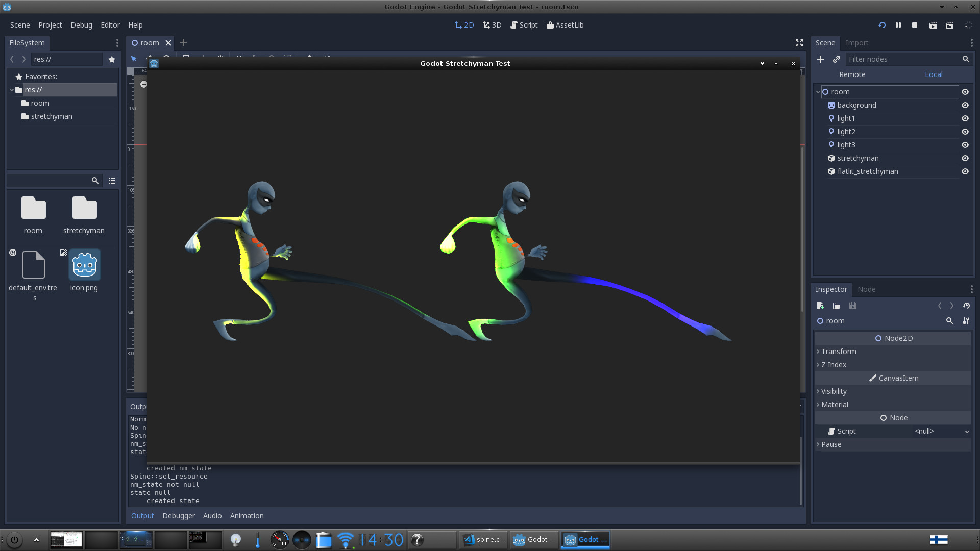Switch to the Remote scene tree view
The image size is (980, 551).
tap(852, 74)
